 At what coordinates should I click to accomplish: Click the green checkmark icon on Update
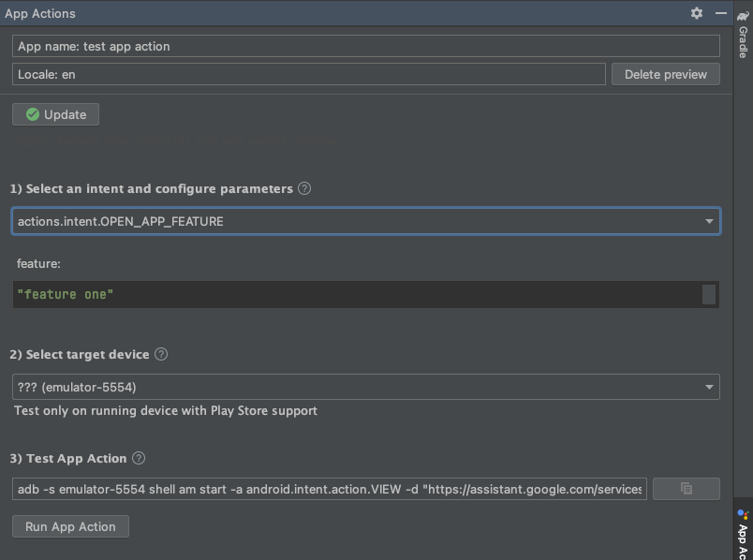point(33,114)
